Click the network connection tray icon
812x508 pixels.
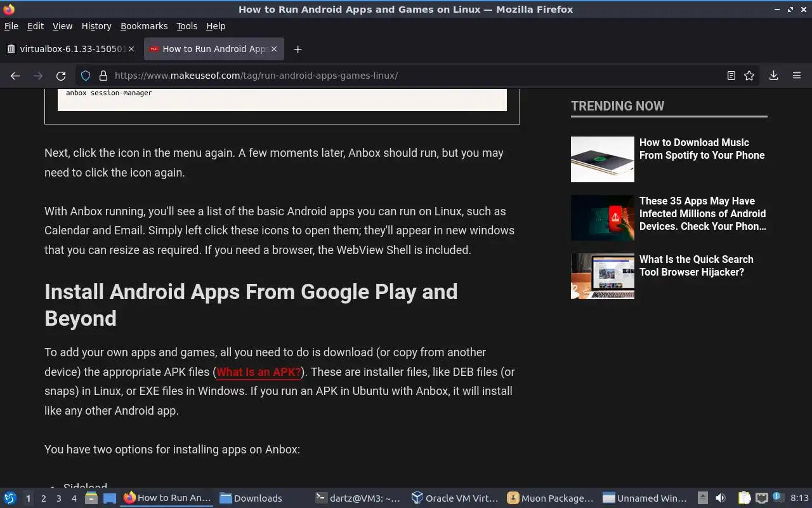[x=761, y=498]
